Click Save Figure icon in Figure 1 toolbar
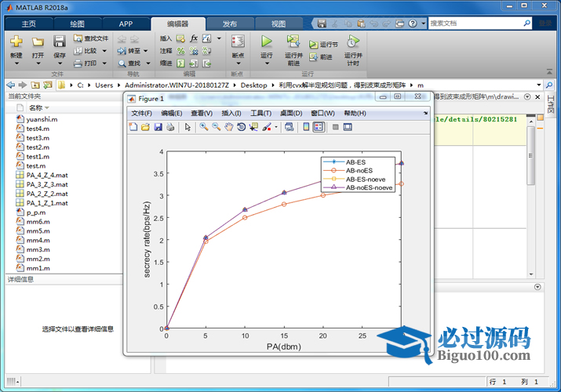561x392 pixels. click(158, 127)
